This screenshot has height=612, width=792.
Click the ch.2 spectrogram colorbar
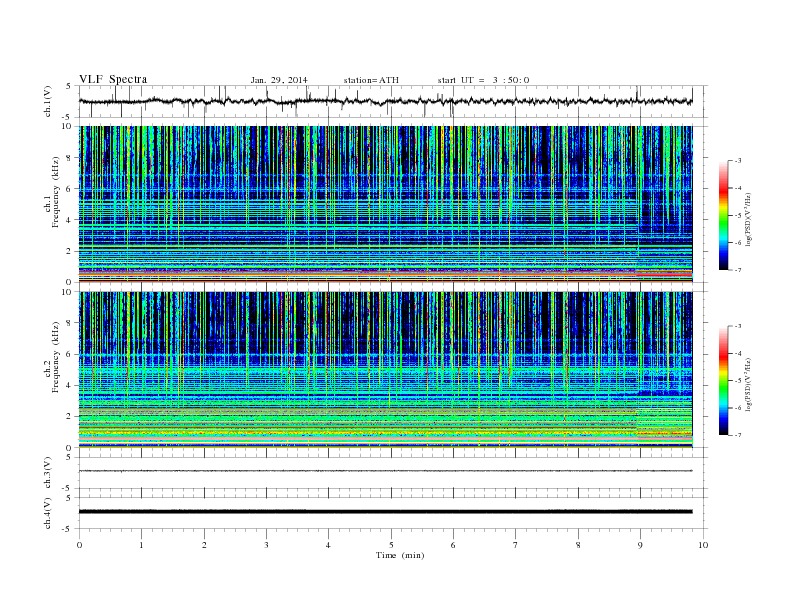tap(723, 381)
